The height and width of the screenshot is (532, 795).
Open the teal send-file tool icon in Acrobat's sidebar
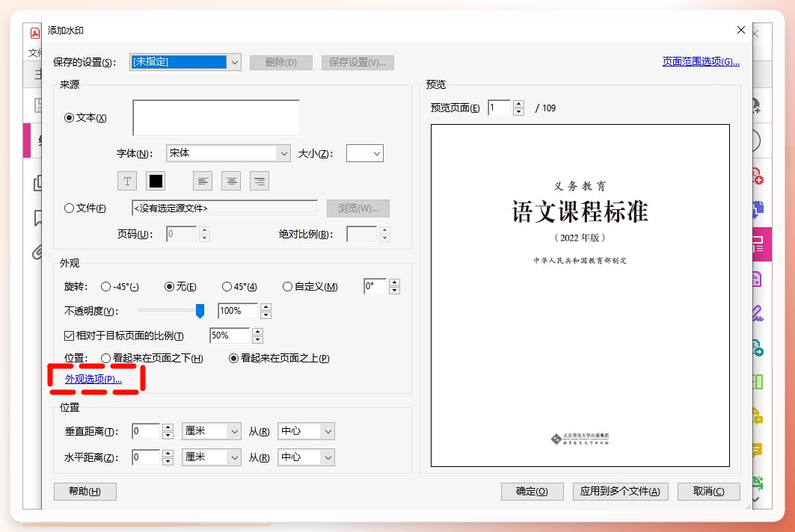pos(758,347)
